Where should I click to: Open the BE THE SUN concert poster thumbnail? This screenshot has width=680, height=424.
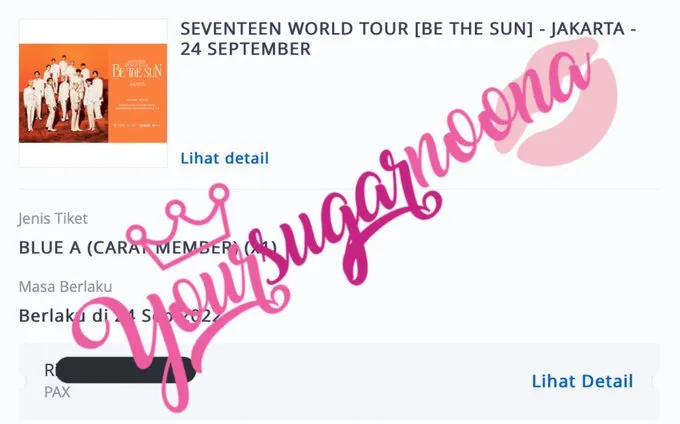click(x=93, y=93)
